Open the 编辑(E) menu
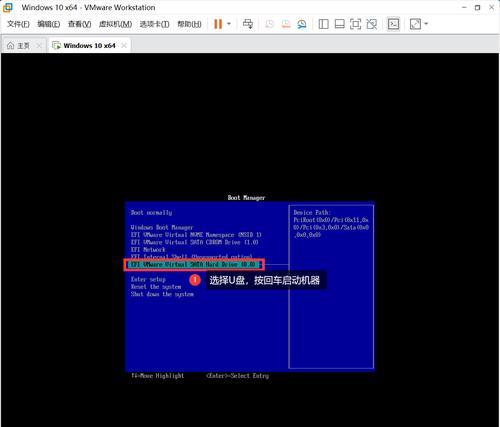 [x=49, y=24]
